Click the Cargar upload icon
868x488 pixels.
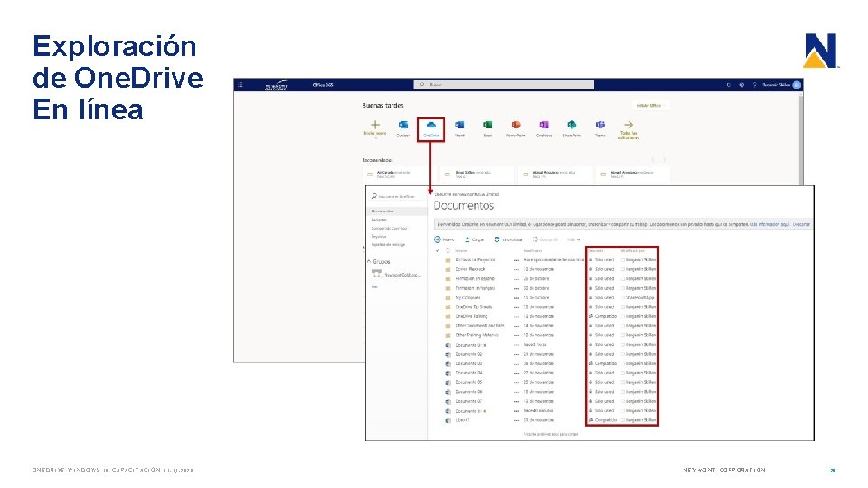[x=467, y=239]
